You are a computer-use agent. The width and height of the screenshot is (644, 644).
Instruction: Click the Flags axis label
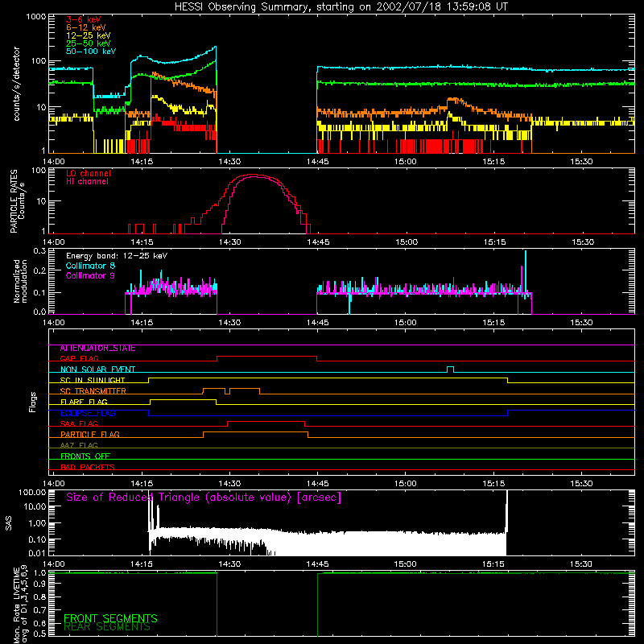[32, 402]
